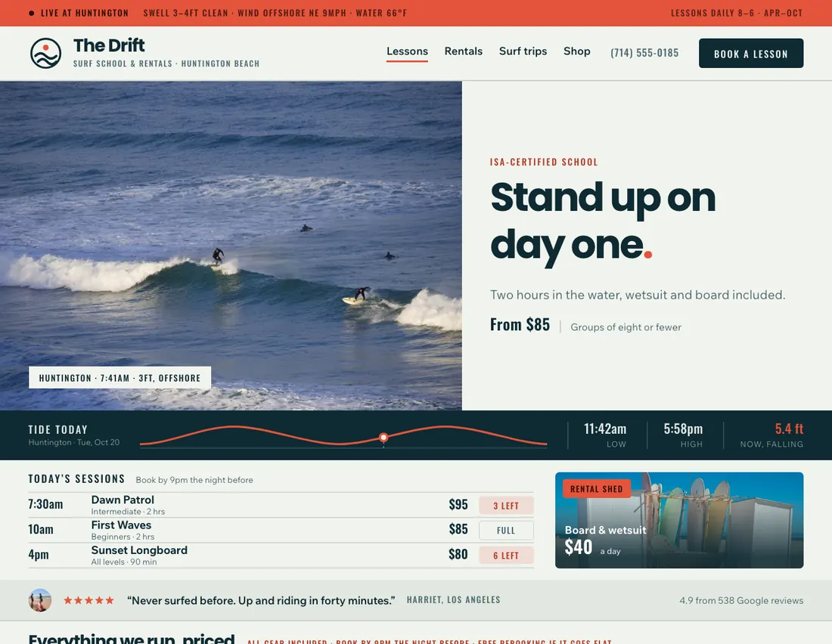Click The Drift wave logo icon
The height and width of the screenshot is (644, 832).
tap(45, 53)
